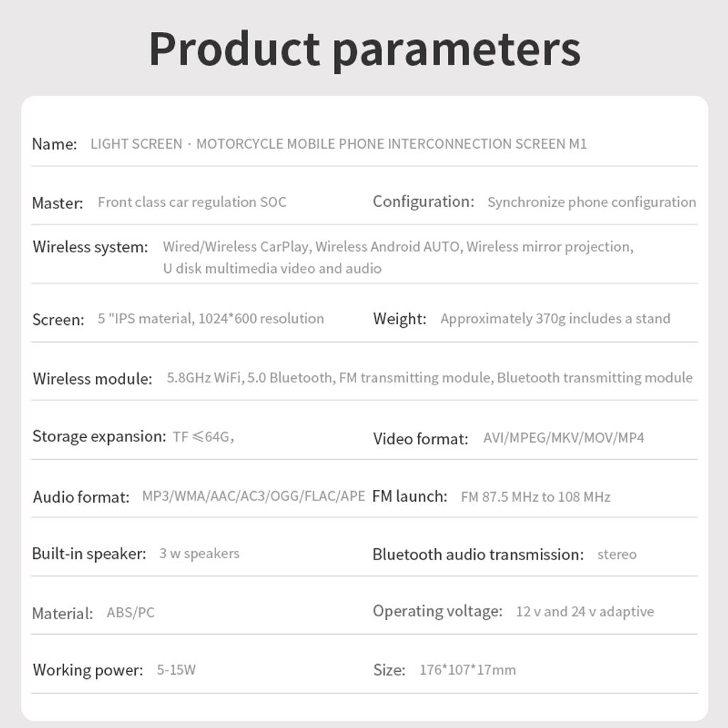Click the Product parameters heading

(365, 50)
